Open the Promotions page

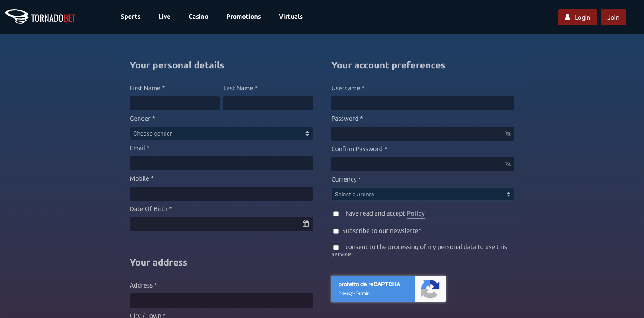[x=243, y=17]
